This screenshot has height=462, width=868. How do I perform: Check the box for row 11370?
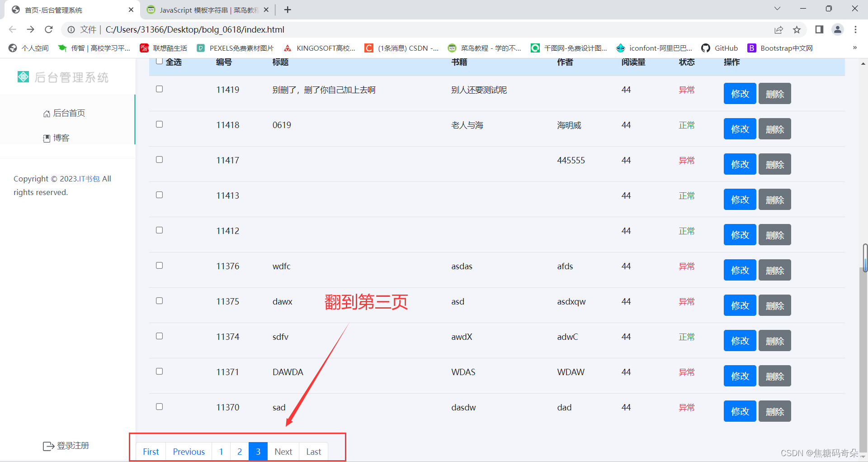tap(159, 407)
